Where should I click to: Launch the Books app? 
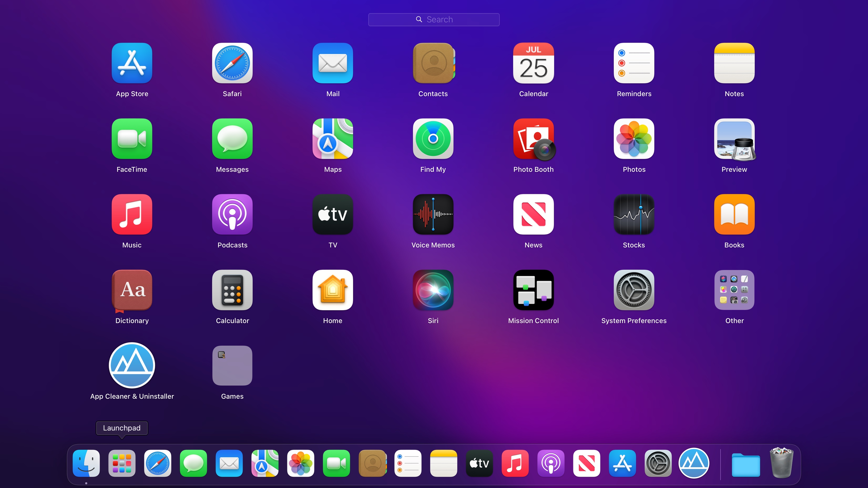tap(734, 214)
